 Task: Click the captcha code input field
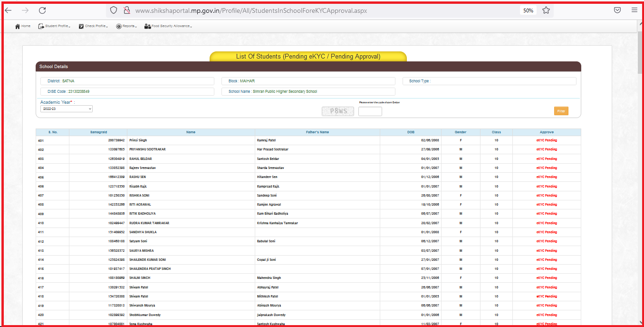coord(370,112)
